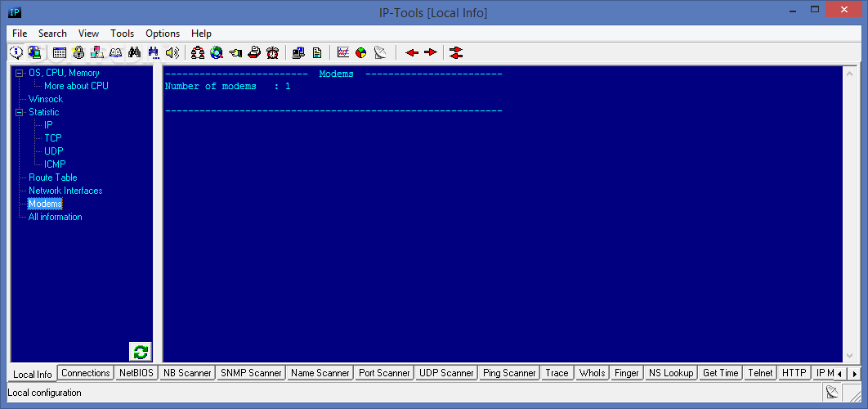
Task: Switch to the NetBIOS tab
Action: (136, 373)
